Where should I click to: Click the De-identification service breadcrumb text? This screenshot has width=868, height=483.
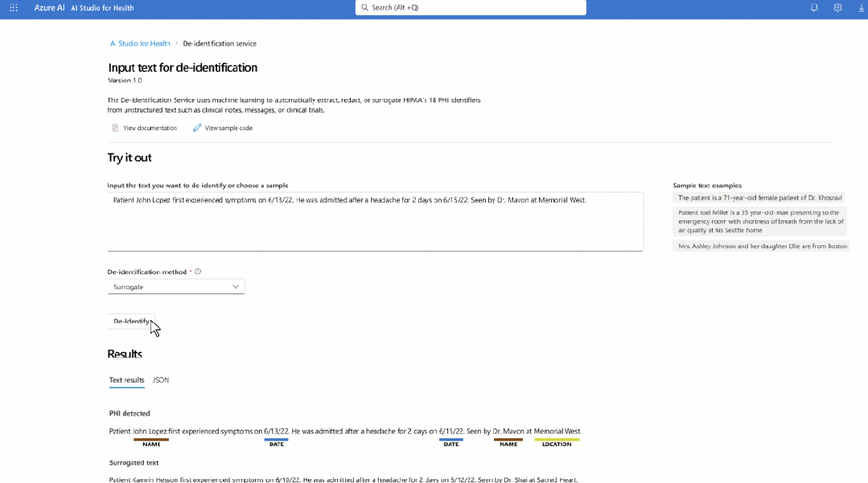220,43
